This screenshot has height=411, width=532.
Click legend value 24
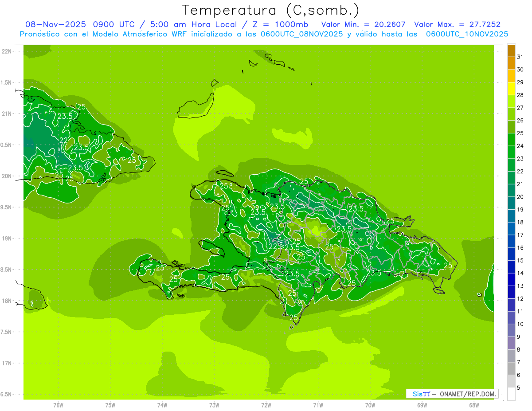(x=520, y=146)
